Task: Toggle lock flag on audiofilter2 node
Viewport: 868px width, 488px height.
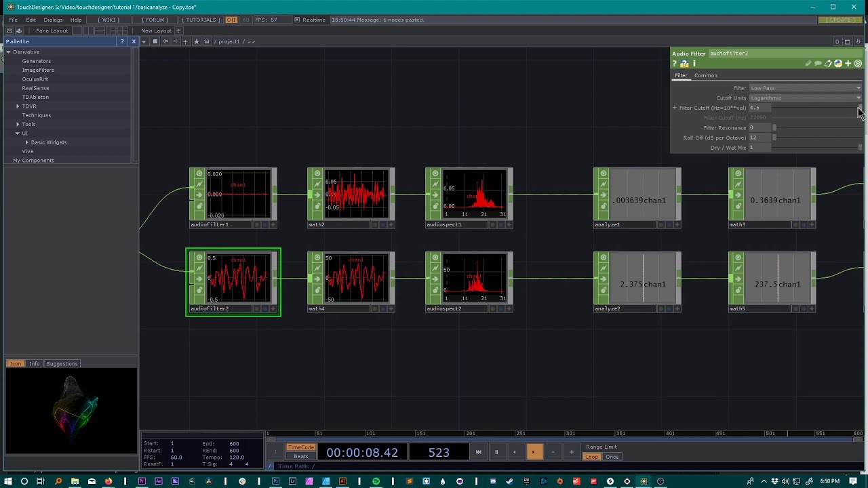Action: (199, 290)
